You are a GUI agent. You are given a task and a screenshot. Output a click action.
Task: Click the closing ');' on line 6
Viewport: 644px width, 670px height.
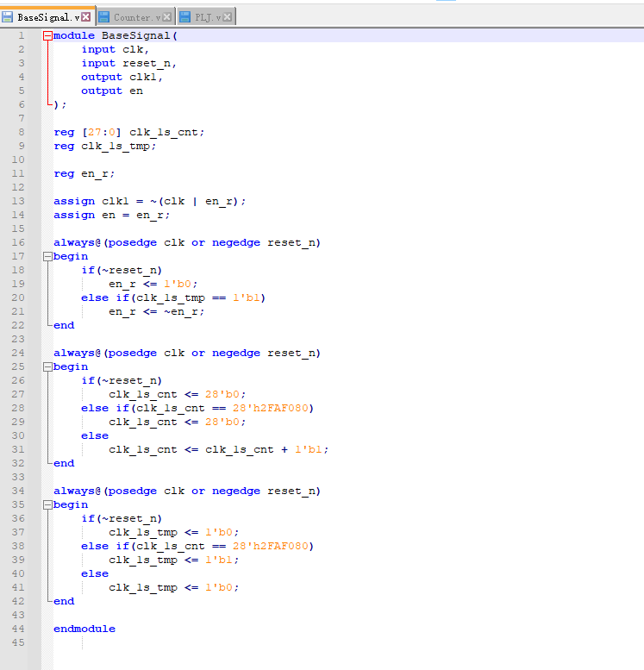pyautogui.click(x=60, y=104)
